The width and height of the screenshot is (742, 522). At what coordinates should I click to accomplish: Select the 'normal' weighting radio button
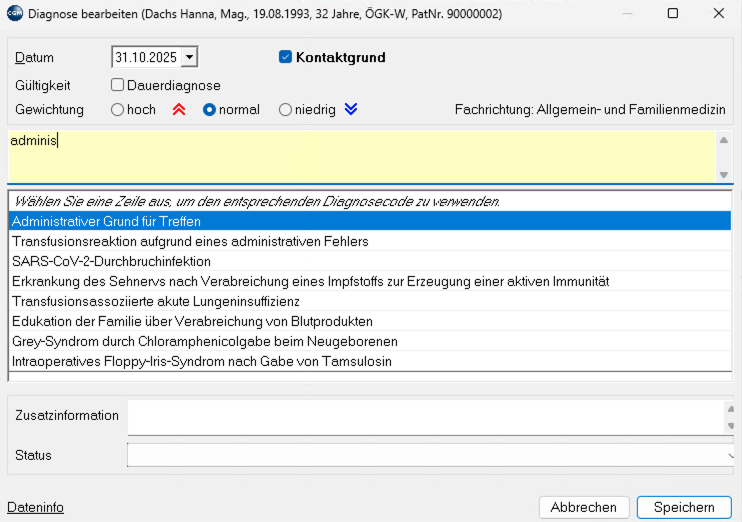coord(210,110)
